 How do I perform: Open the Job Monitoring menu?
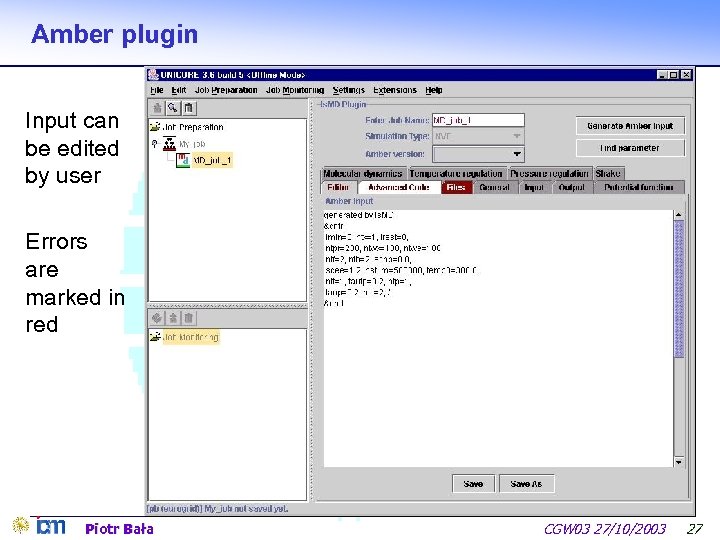point(295,90)
